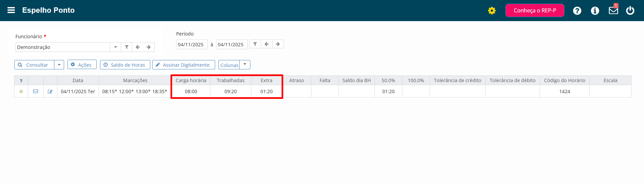Image resolution: width=644 pixels, height=185 pixels.
Task: Open the mail notifications envelope in header
Action: click(x=613, y=10)
